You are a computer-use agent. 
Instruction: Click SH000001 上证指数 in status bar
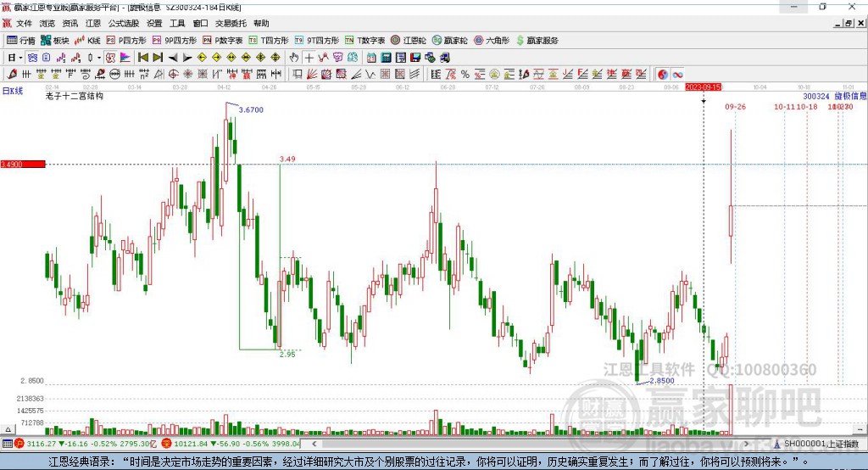(821, 444)
